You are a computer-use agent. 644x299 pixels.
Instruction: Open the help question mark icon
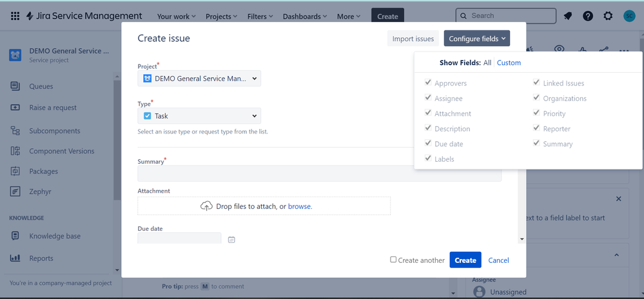(x=588, y=16)
